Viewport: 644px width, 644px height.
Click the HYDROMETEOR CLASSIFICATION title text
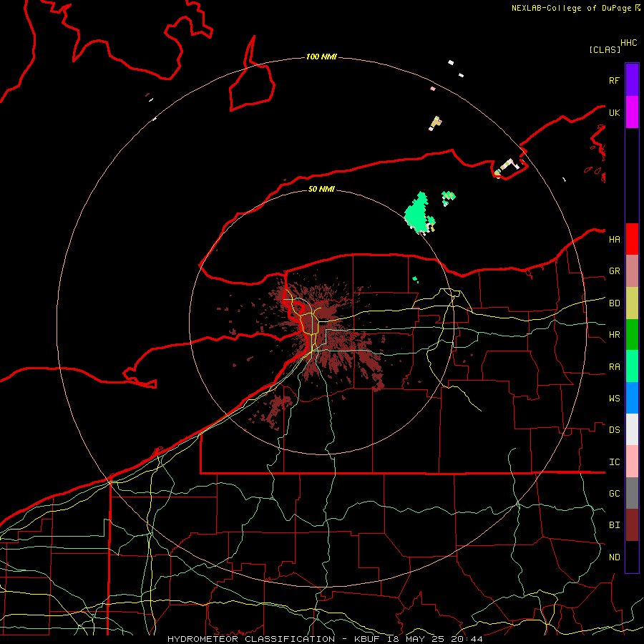click(251, 639)
